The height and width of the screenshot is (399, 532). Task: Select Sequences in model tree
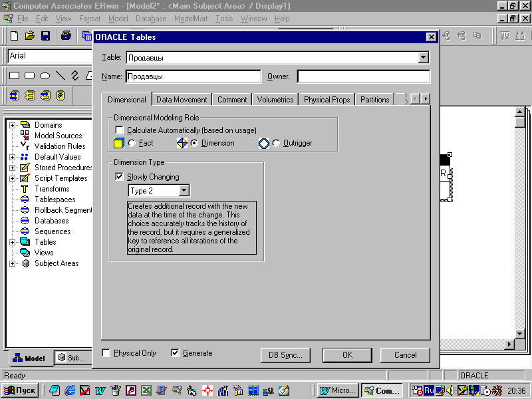pyautogui.click(x=53, y=231)
